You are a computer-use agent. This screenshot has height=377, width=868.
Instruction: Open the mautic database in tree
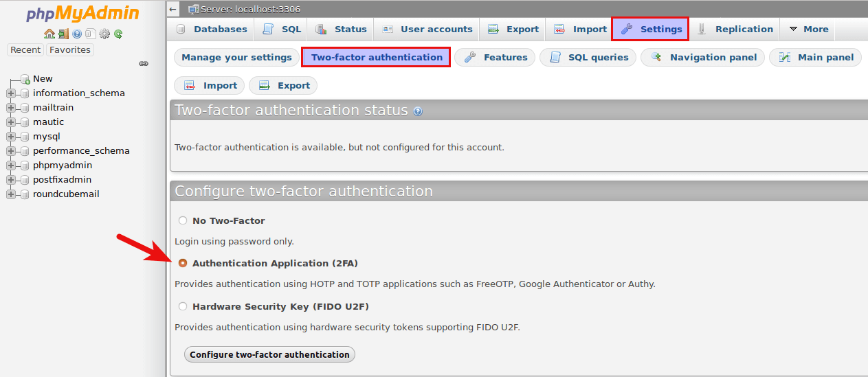click(48, 122)
